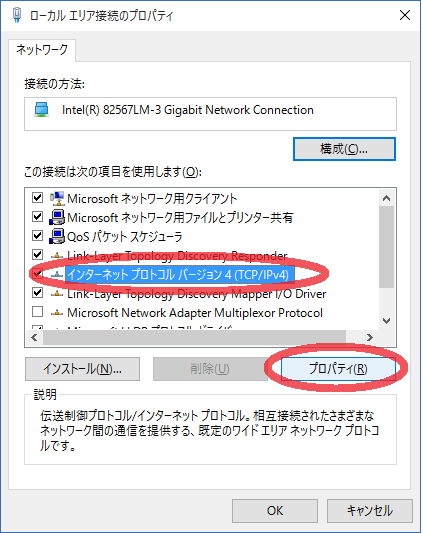The height and width of the screenshot is (533, 423).
Task: Click the horizontal scroll right arrow
Action: pos(370,337)
